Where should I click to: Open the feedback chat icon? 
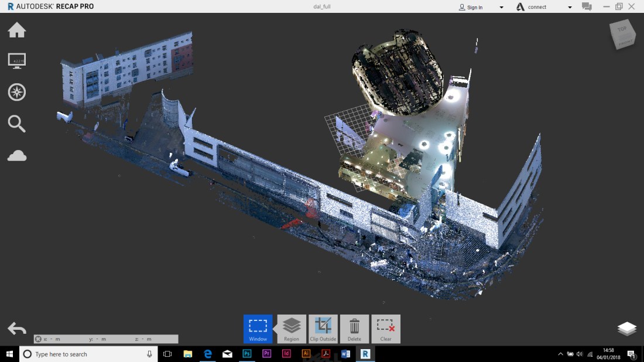(x=587, y=6)
